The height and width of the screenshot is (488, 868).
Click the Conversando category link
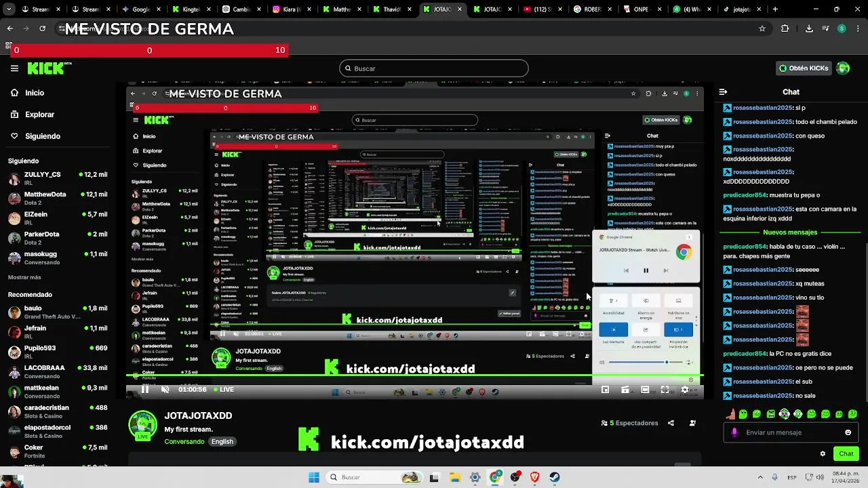(x=184, y=441)
